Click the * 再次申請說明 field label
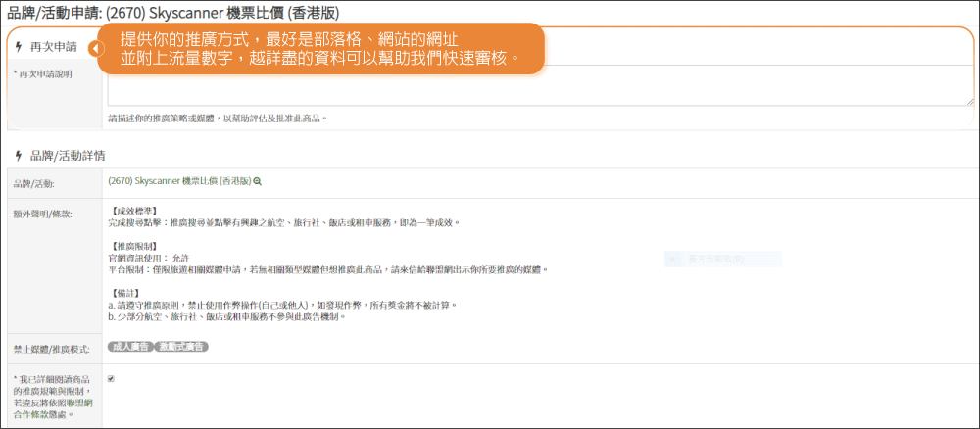The height and width of the screenshot is (429, 980). [42, 74]
